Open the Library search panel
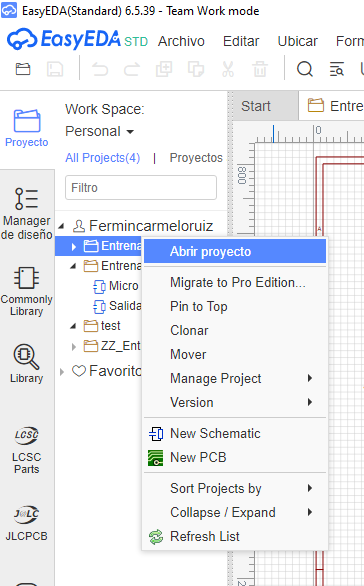The width and height of the screenshot is (364, 586). (27, 364)
